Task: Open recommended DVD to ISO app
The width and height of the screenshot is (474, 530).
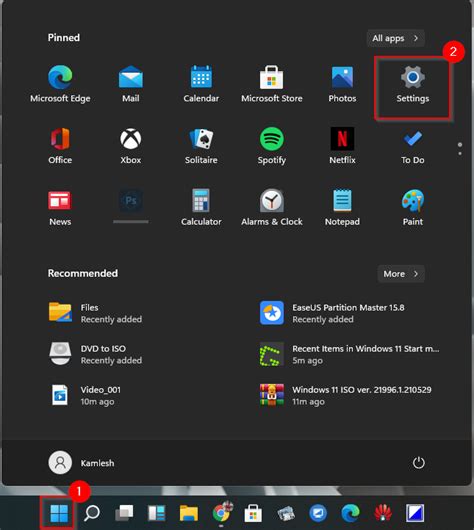Action: click(x=95, y=354)
